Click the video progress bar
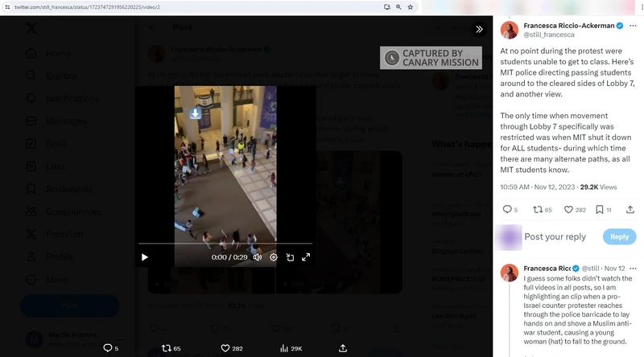Image resolution: width=644 pixels, height=357 pixels. [x=225, y=243]
